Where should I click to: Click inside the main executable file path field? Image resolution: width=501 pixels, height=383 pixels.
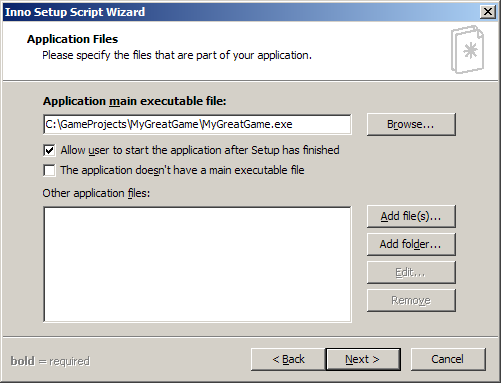click(x=197, y=124)
